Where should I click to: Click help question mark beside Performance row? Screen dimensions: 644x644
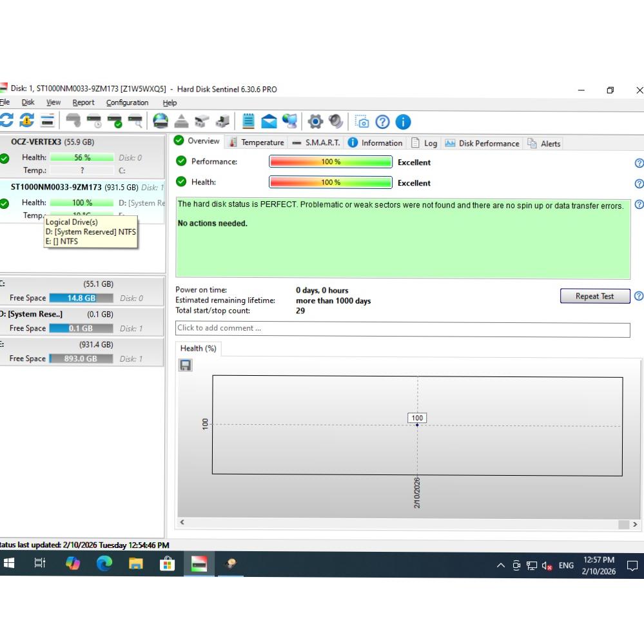(639, 162)
